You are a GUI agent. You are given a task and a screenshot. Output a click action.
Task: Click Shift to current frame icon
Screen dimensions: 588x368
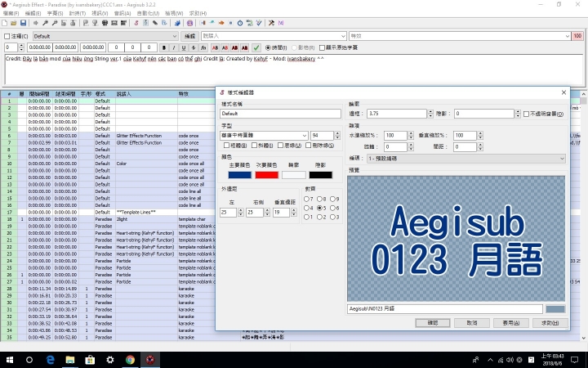123,23
